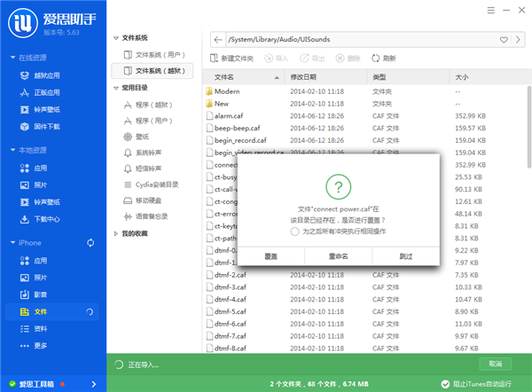Click 重命名 in the dialog
This screenshot has height=392, width=532.
click(x=339, y=256)
